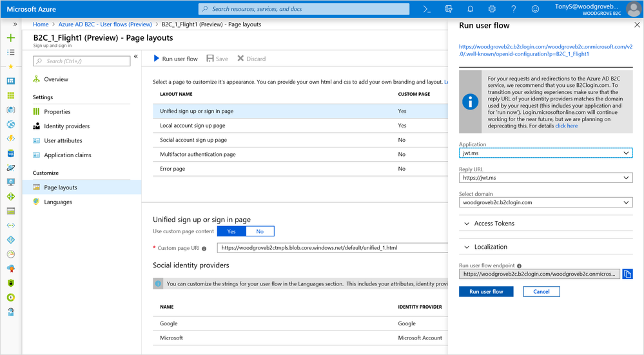Open the Function Apps lightning icon

click(11, 139)
